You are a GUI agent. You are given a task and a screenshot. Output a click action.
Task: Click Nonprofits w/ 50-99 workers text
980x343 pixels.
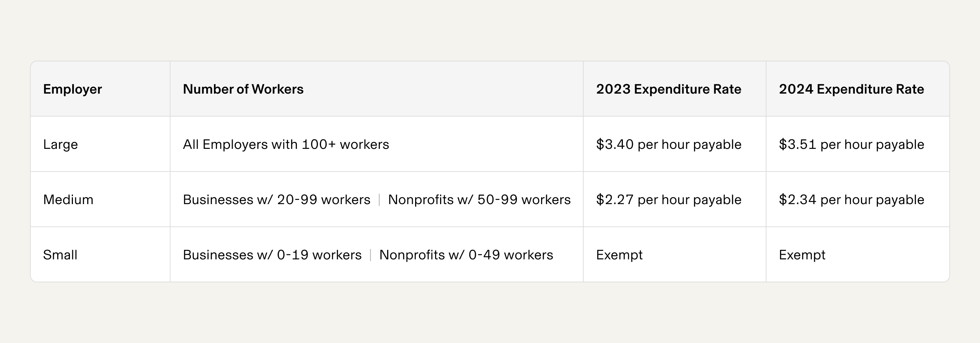(x=479, y=200)
